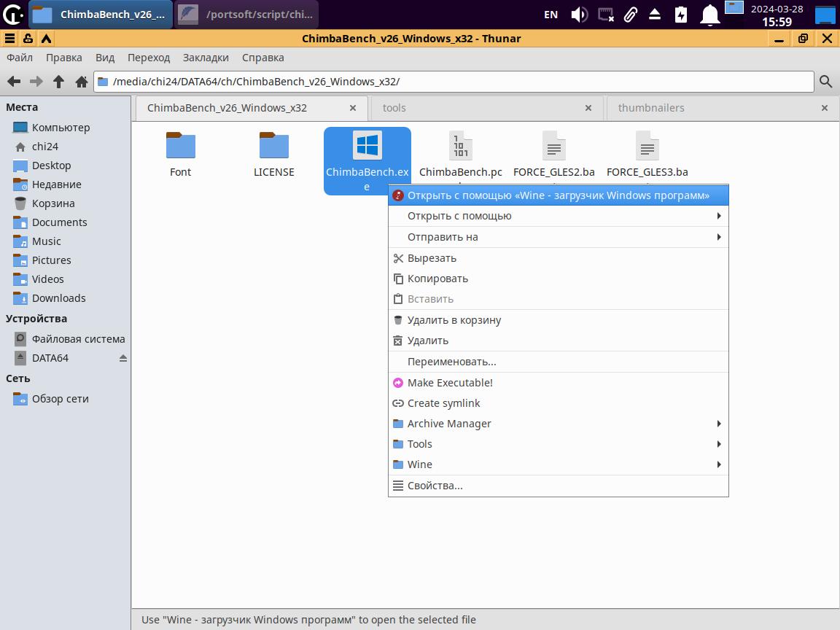Close the thumbnailers tab
The width and height of the screenshot is (840, 630).
825,108
